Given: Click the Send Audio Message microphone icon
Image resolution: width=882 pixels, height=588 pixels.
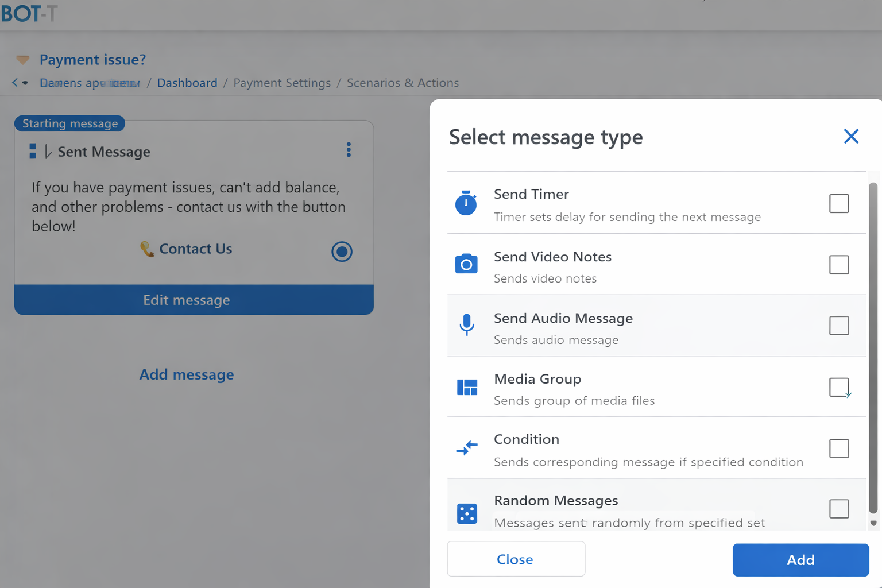Looking at the screenshot, I should tap(467, 325).
